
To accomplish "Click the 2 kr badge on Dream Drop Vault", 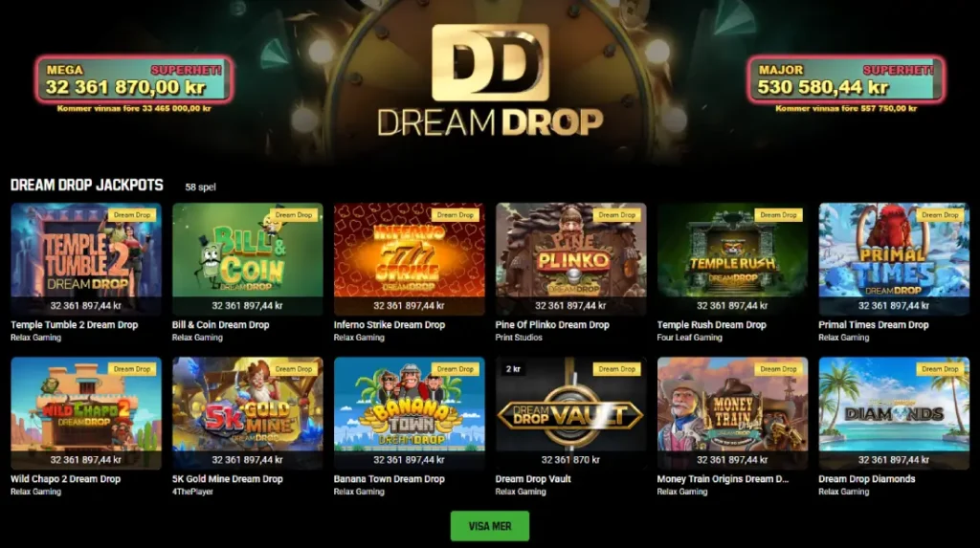I will coord(513,369).
